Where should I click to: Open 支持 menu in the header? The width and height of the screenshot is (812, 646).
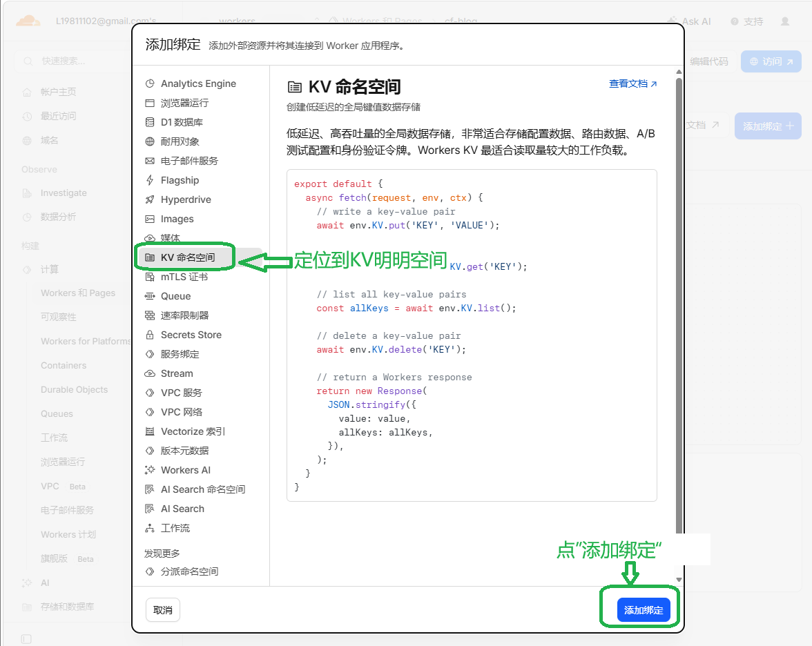pos(747,21)
